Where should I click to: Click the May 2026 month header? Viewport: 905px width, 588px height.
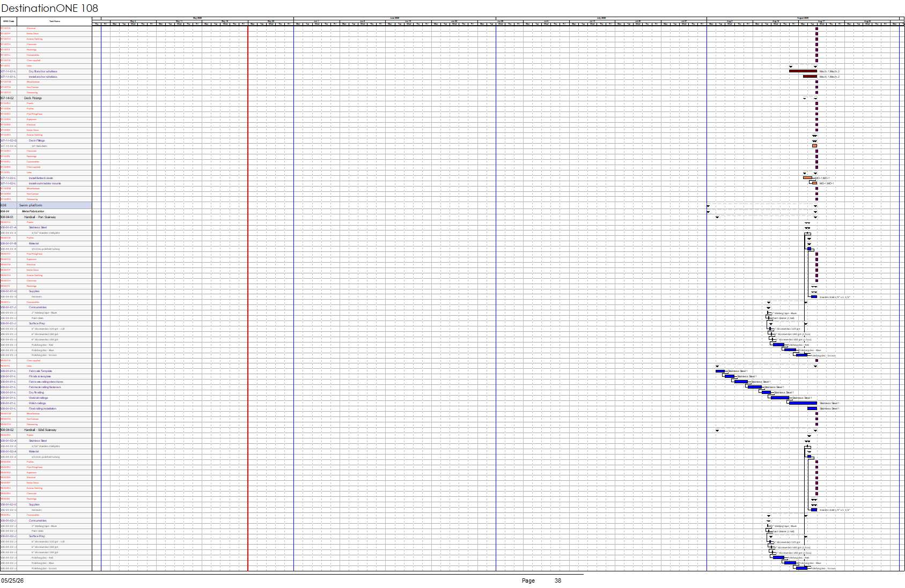click(197, 18)
